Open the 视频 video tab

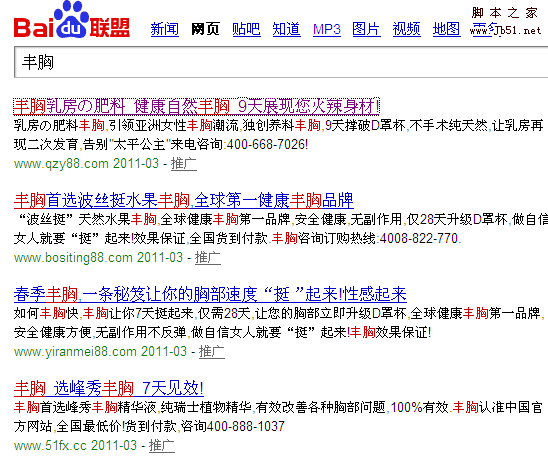[406, 29]
